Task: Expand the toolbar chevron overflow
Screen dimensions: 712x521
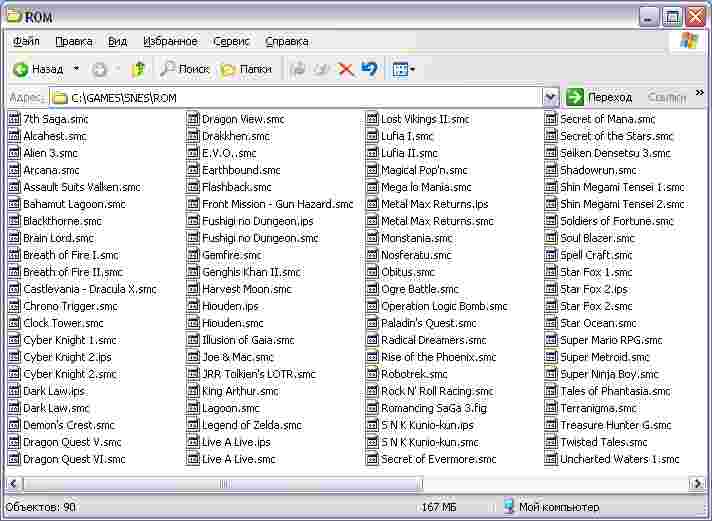Action: 699,93
